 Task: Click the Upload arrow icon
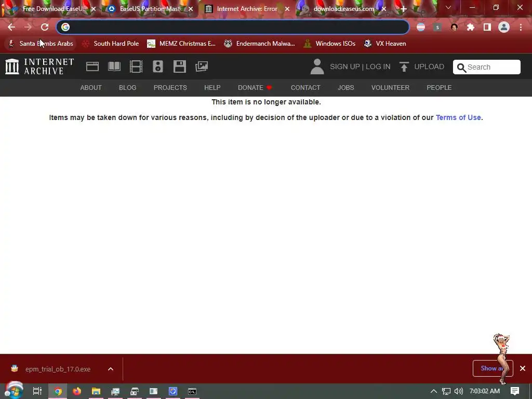coord(404,66)
